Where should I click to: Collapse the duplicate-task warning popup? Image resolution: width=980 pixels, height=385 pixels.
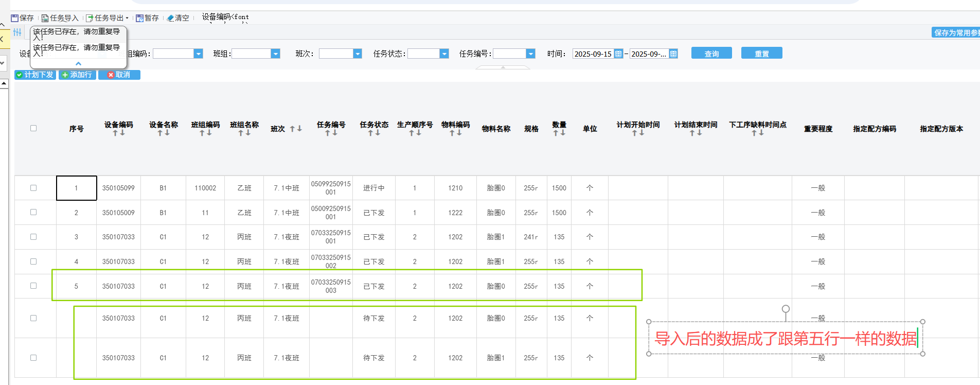coord(78,63)
